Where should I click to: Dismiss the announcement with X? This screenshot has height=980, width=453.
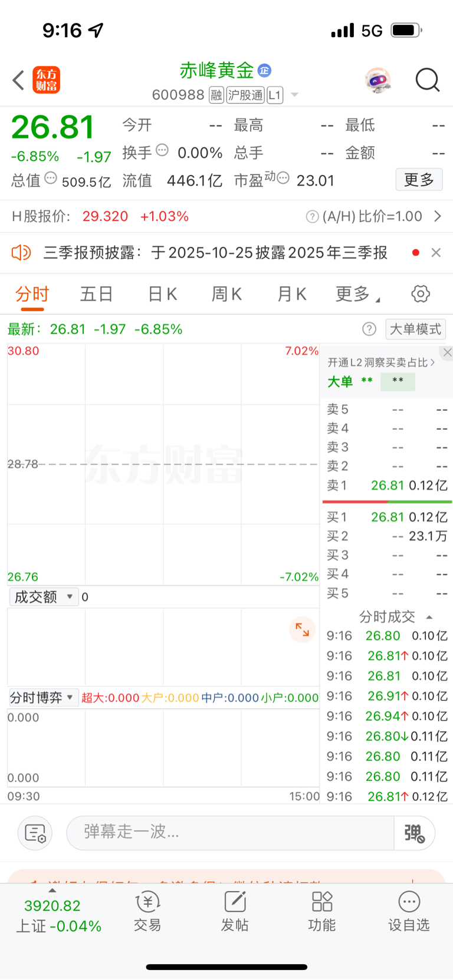436,253
